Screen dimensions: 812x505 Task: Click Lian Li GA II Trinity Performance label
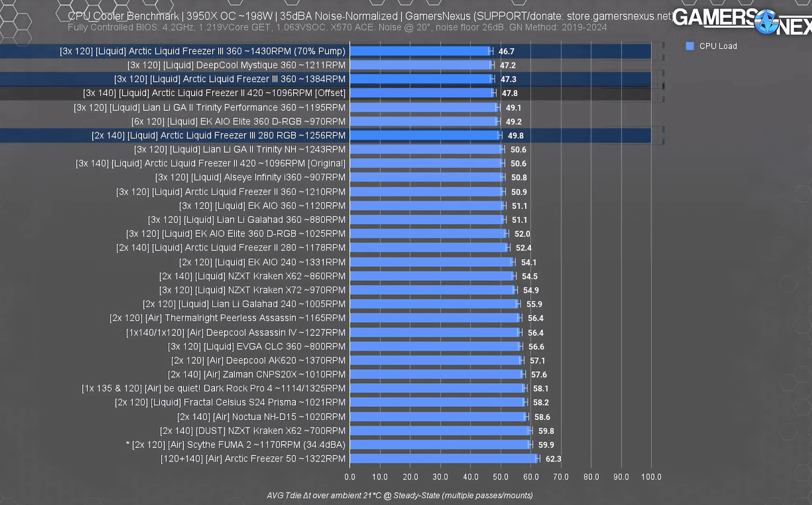coord(210,107)
